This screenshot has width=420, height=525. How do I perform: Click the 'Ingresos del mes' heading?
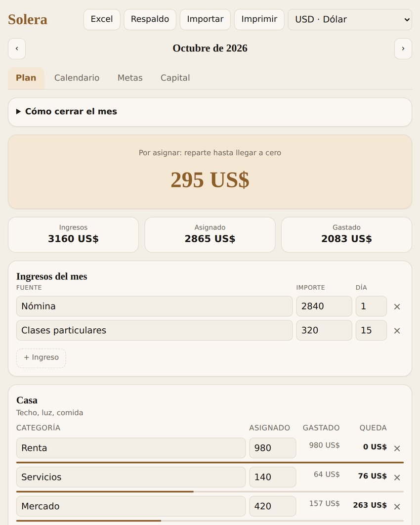(x=52, y=276)
